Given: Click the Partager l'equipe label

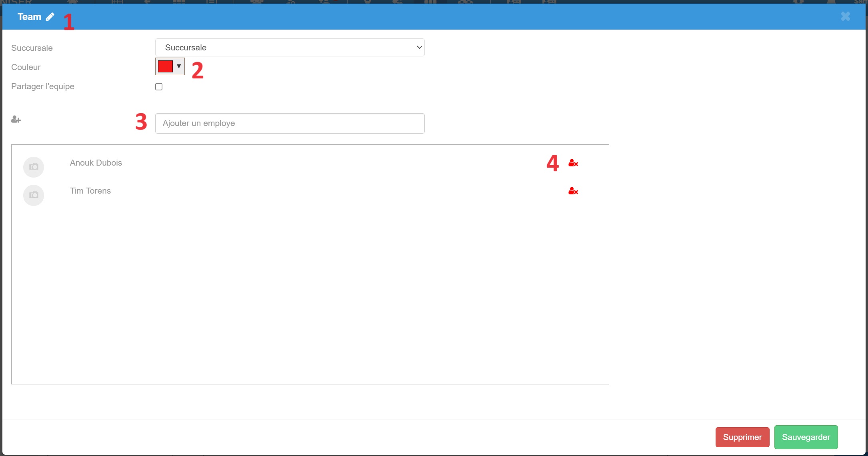Looking at the screenshot, I should point(43,86).
